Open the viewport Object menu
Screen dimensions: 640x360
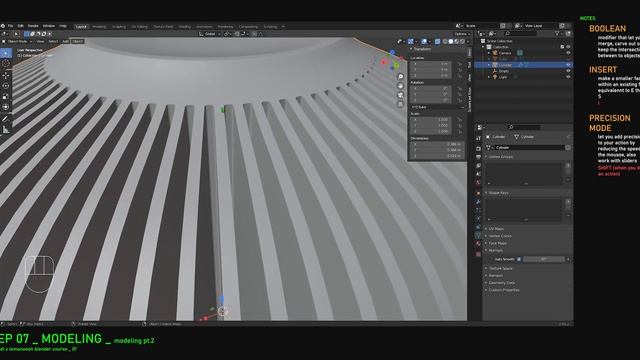(x=78, y=41)
